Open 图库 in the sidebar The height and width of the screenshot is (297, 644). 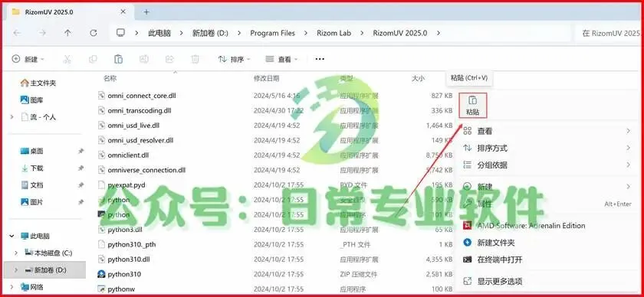[x=32, y=100]
